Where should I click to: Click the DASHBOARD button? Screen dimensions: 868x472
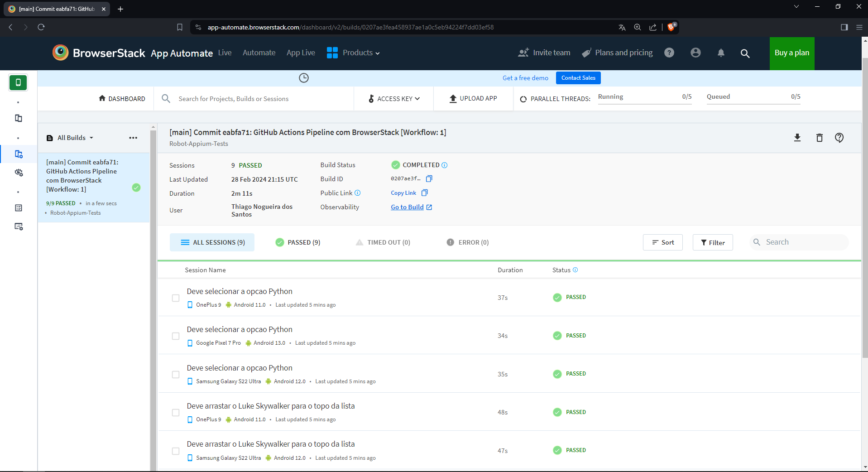pyautogui.click(x=122, y=99)
